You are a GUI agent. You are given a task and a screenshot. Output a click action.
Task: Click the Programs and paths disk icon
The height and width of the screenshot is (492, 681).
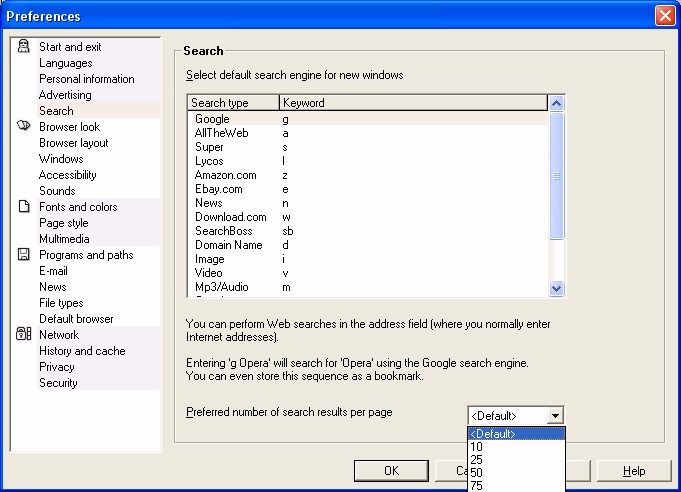coord(24,255)
